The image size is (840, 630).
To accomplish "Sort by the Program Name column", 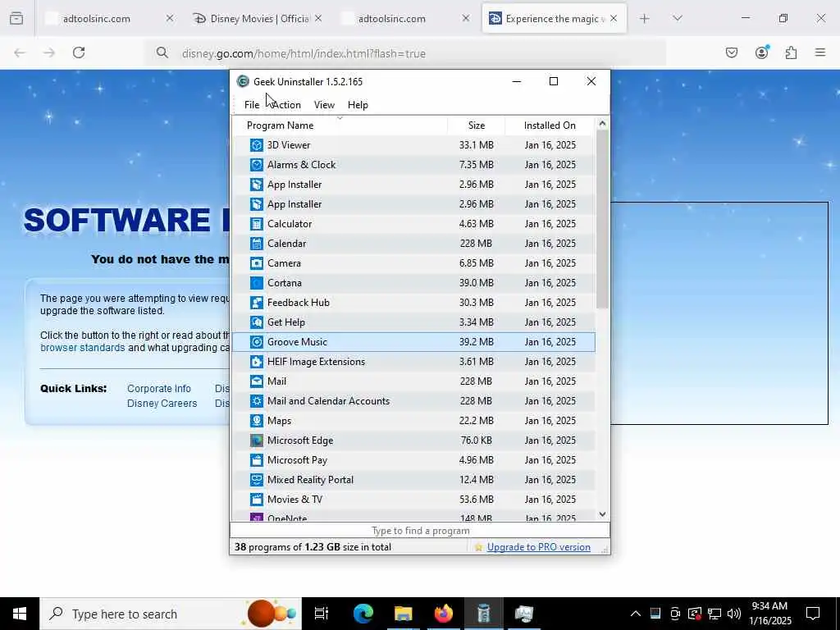I will point(340,126).
